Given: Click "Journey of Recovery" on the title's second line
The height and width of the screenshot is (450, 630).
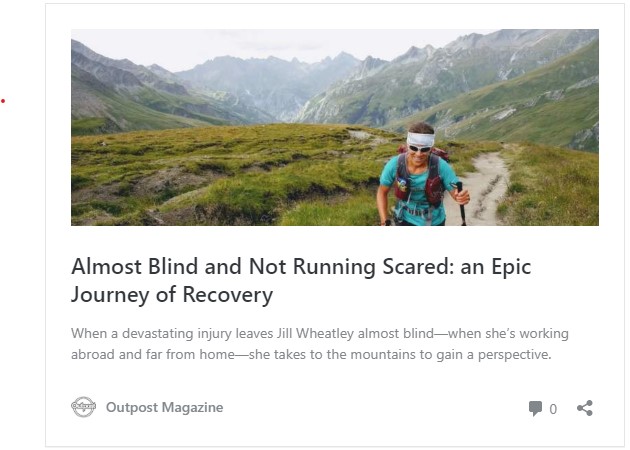Looking at the screenshot, I should [x=172, y=295].
